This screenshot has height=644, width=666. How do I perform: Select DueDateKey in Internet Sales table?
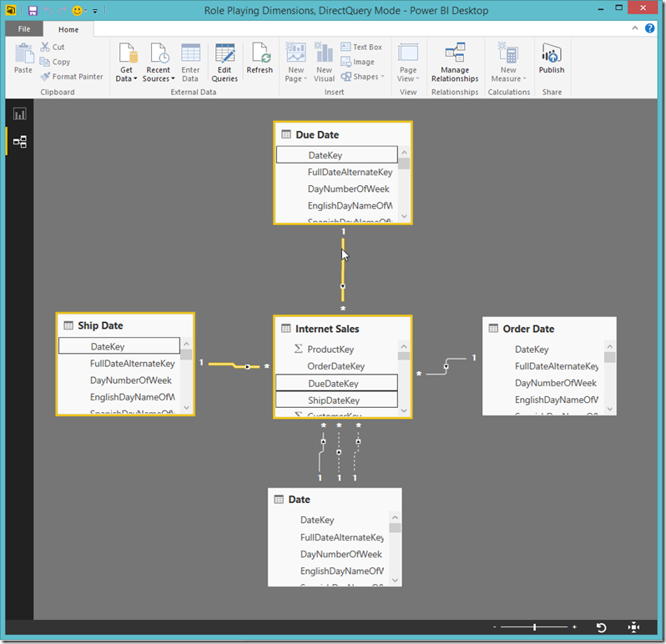tap(336, 384)
